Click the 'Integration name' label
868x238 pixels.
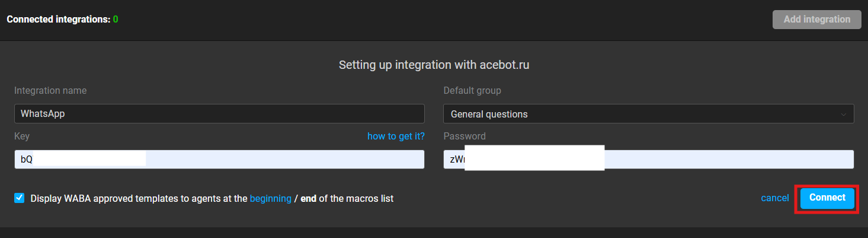point(50,91)
